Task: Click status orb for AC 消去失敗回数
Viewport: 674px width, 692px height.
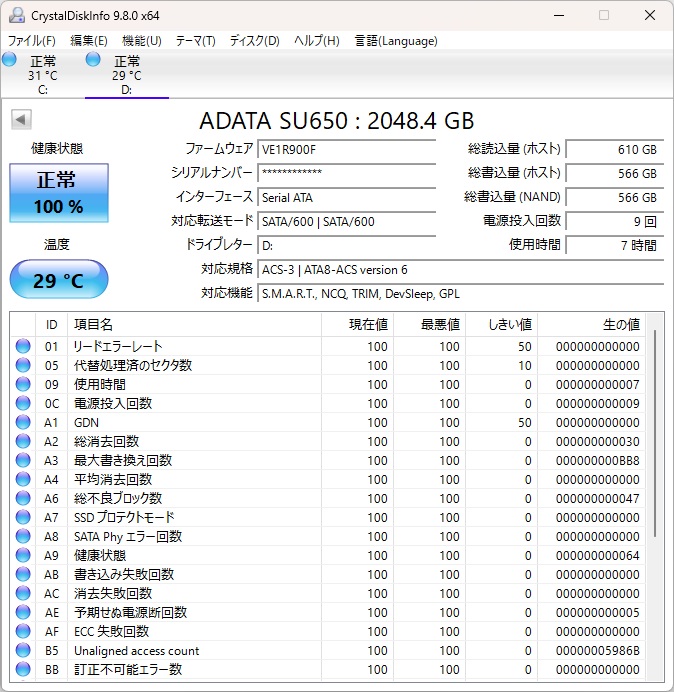Action: 23,593
